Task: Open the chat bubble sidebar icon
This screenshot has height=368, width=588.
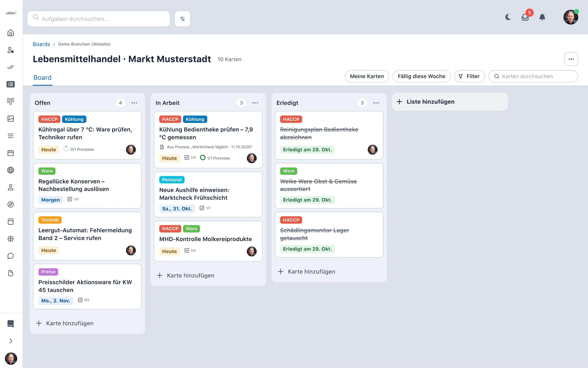Action: (x=10, y=256)
